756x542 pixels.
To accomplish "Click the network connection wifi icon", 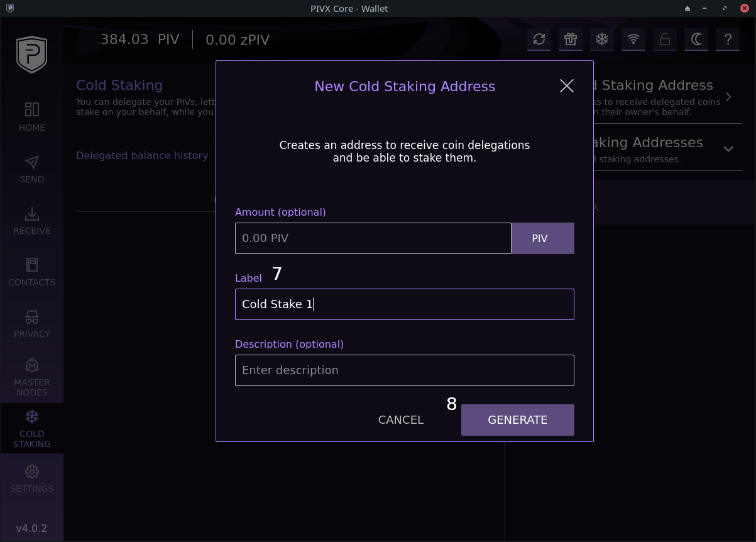I will pos(633,40).
